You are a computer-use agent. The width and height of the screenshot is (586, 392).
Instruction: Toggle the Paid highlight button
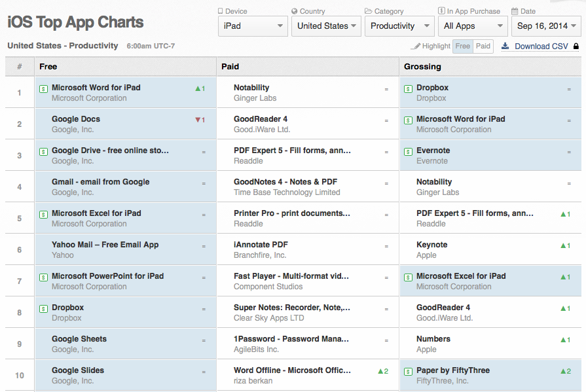tap(483, 46)
